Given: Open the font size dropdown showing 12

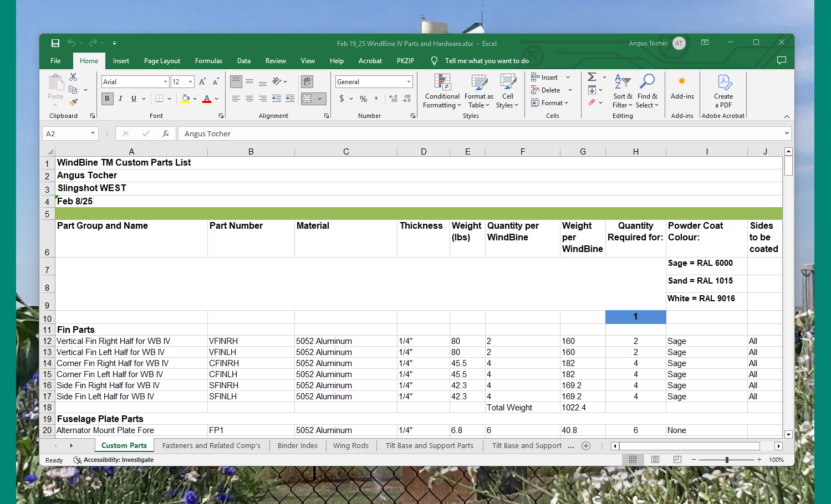Looking at the screenshot, I should point(190,82).
